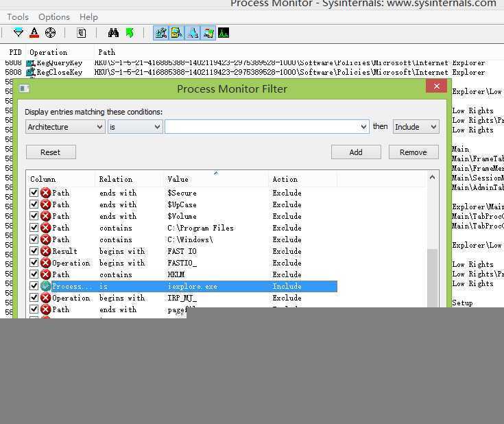Click the PID column header

15,52
